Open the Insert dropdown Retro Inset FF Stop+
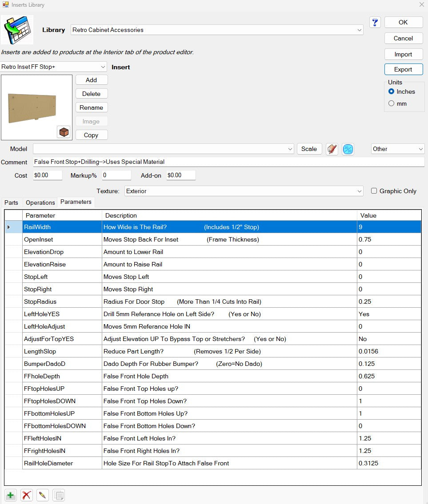The image size is (428, 504). pos(103,67)
